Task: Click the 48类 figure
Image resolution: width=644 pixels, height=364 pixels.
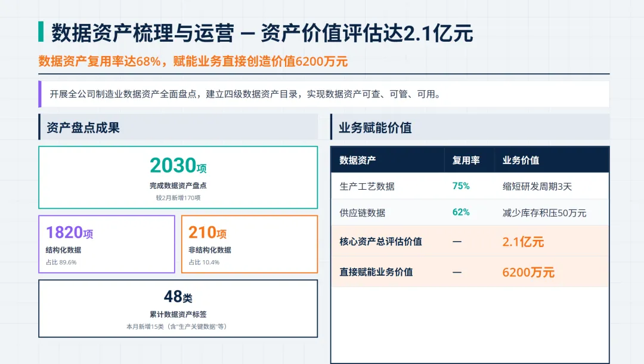Action: pos(178,297)
